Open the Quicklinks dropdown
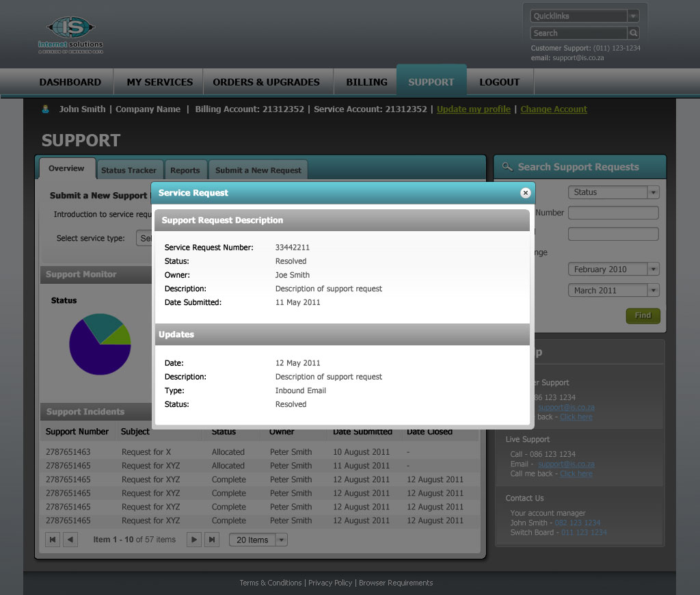 pyautogui.click(x=633, y=16)
